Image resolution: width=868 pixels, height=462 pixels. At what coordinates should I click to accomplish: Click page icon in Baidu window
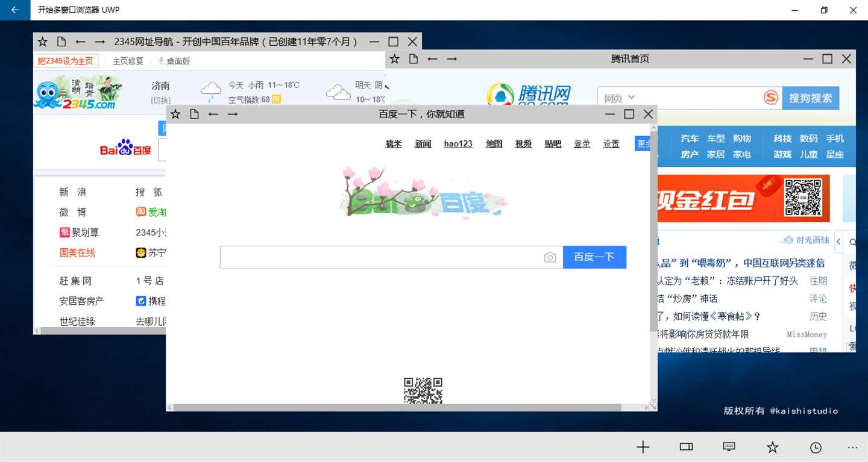194,114
